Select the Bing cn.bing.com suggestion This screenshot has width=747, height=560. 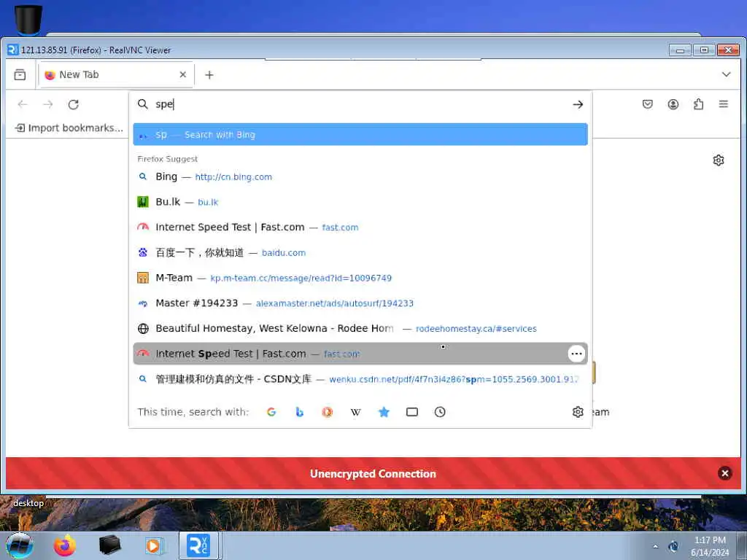pos(360,176)
